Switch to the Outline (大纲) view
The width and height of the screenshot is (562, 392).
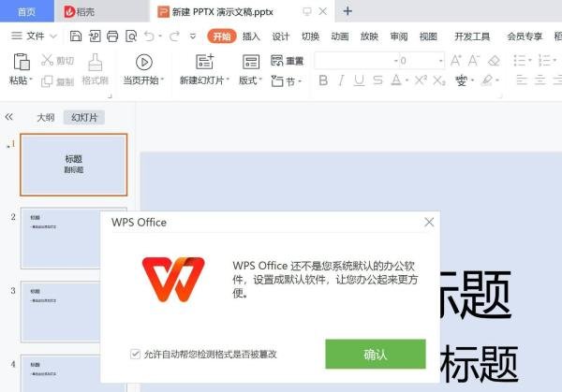click(46, 118)
